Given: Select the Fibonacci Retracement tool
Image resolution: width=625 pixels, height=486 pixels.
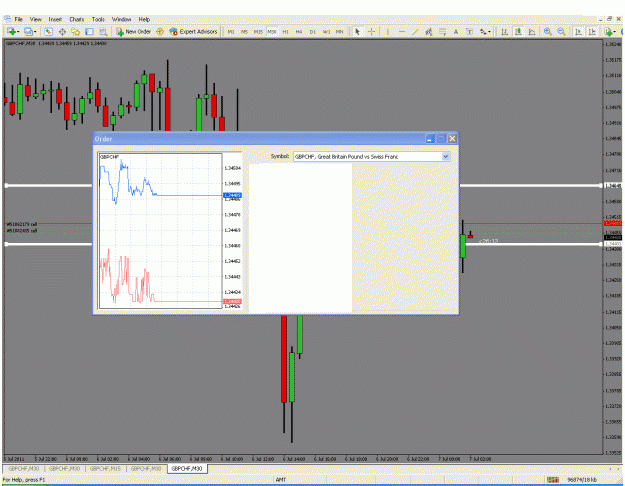Looking at the screenshot, I should click(442, 31).
